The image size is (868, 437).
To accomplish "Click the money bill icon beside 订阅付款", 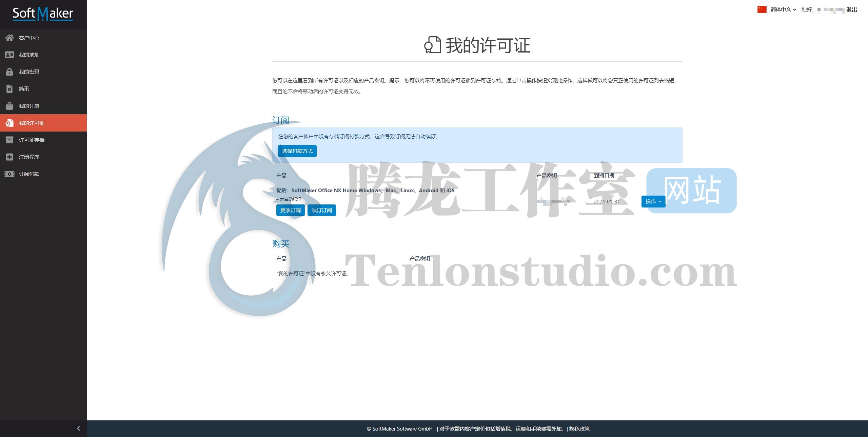I will pyautogui.click(x=9, y=174).
